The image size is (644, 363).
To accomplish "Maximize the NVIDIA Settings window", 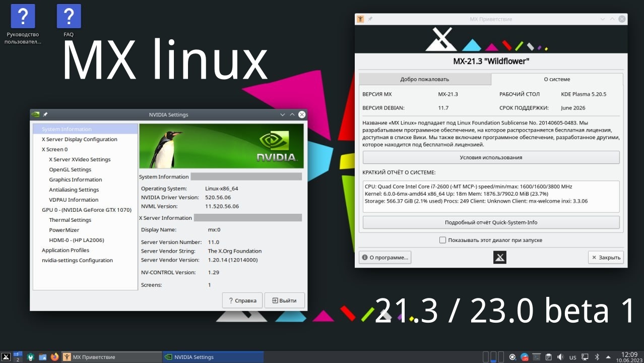I will 292,114.
